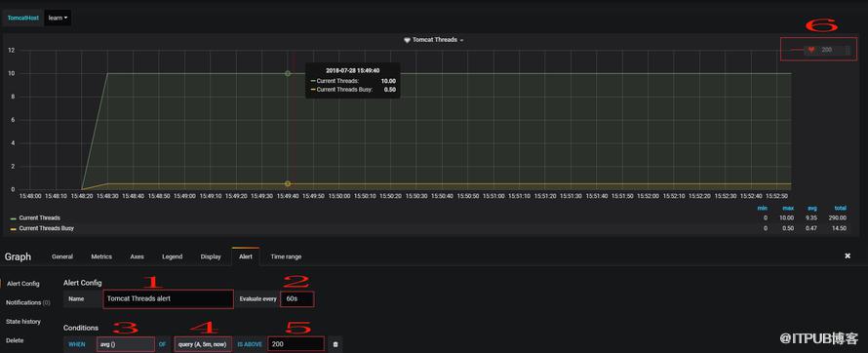Viewport: 868px width, 353px height.
Task: Click the Current Threads data point at 15:49:40
Action: click(288, 73)
